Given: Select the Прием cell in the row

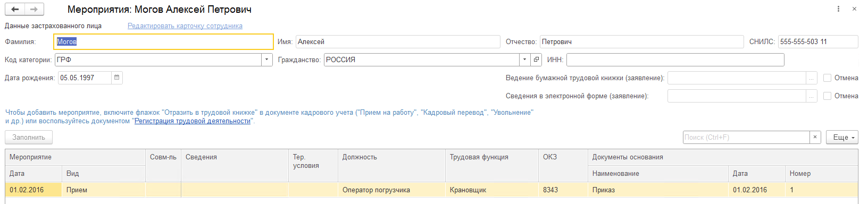Looking at the screenshot, I should pyautogui.click(x=104, y=190).
